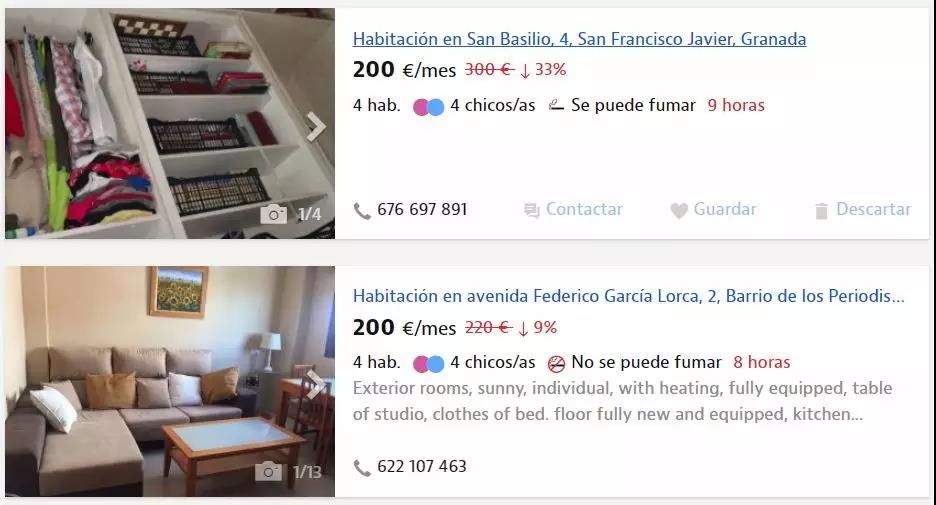
Task: Open the wardrobe photo thumbnail
Action: coord(170,124)
